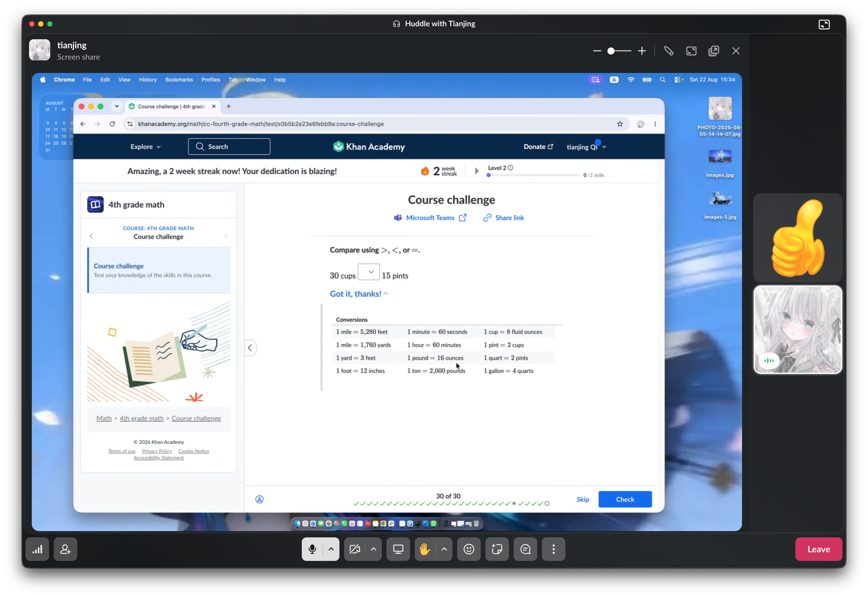868x597 pixels.
Task: Click the info icon next to Level 2
Action: pyautogui.click(x=511, y=168)
